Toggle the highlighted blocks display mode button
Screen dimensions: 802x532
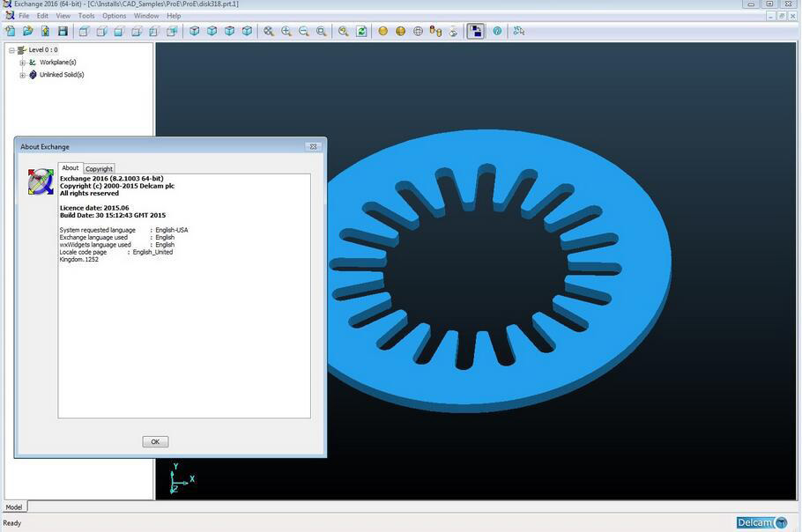476,31
